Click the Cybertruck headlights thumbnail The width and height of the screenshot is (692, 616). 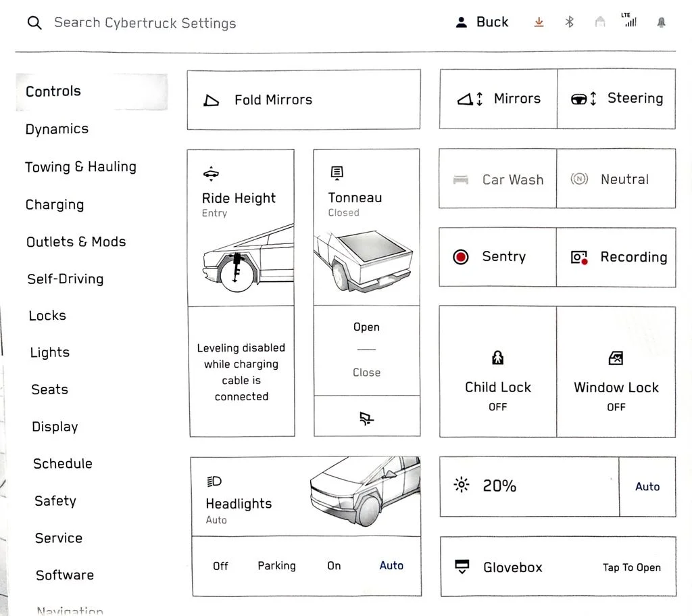click(x=365, y=490)
